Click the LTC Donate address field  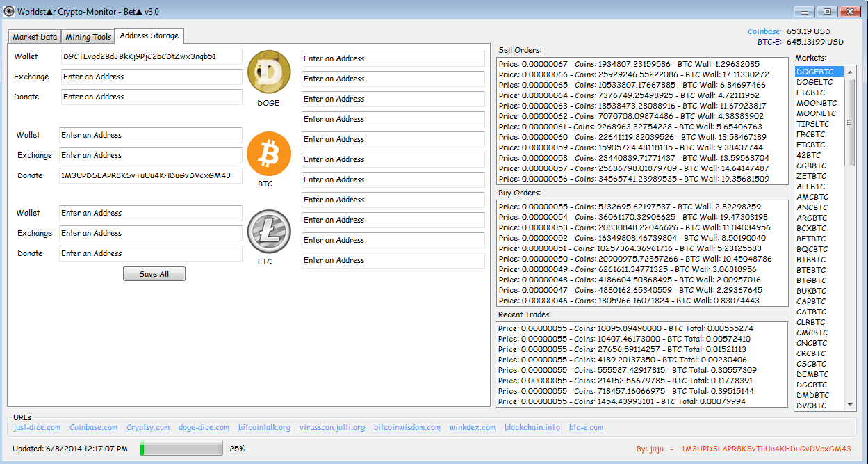[150, 253]
